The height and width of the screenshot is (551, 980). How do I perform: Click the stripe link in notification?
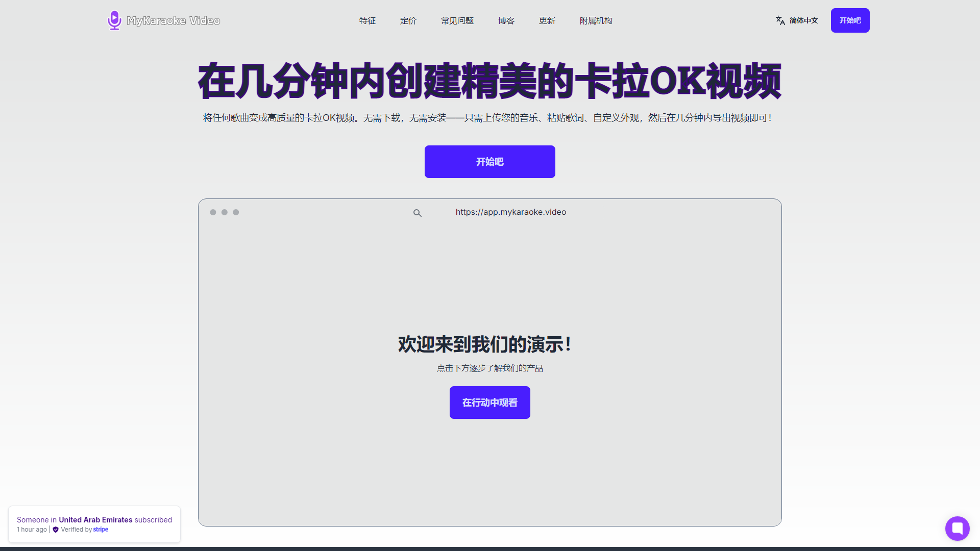101,530
